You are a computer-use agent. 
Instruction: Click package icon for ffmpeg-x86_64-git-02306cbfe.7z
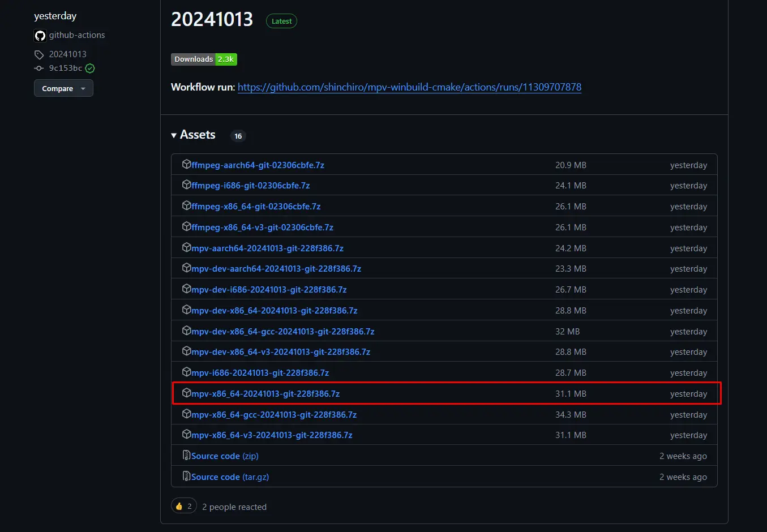click(x=186, y=205)
